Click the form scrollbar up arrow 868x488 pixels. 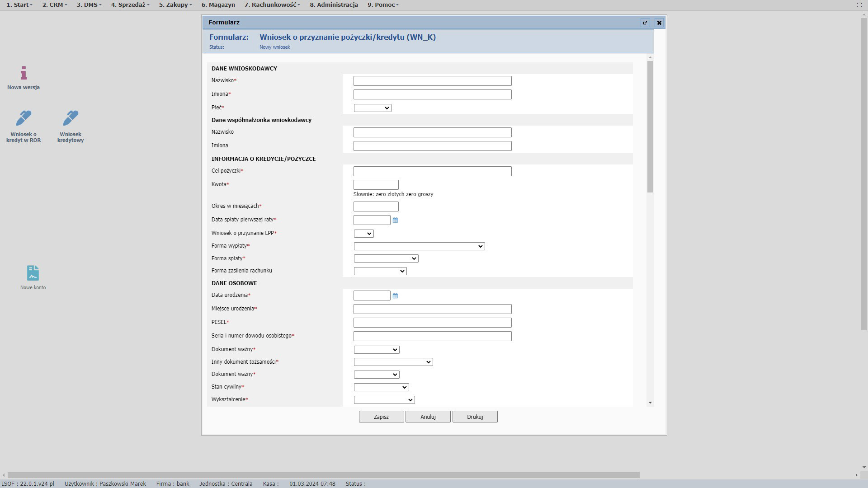pos(650,57)
